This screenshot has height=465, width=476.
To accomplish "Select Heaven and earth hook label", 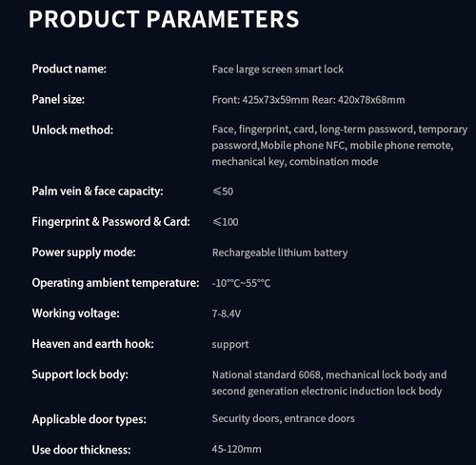I will (92, 344).
